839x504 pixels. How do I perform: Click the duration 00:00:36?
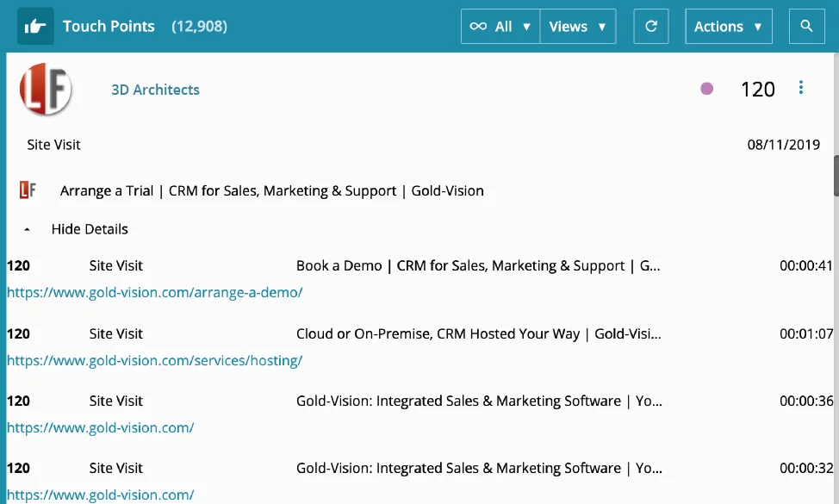tap(805, 401)
